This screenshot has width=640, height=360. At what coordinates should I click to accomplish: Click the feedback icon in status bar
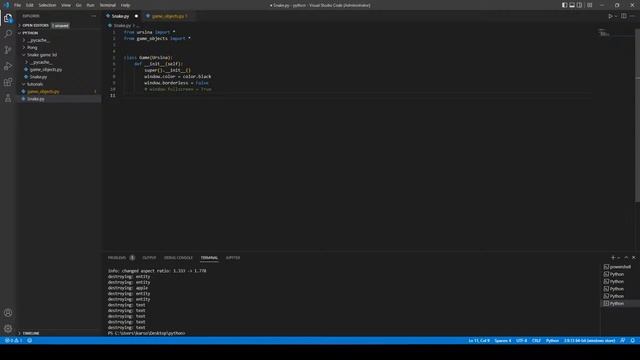[622, 340]
